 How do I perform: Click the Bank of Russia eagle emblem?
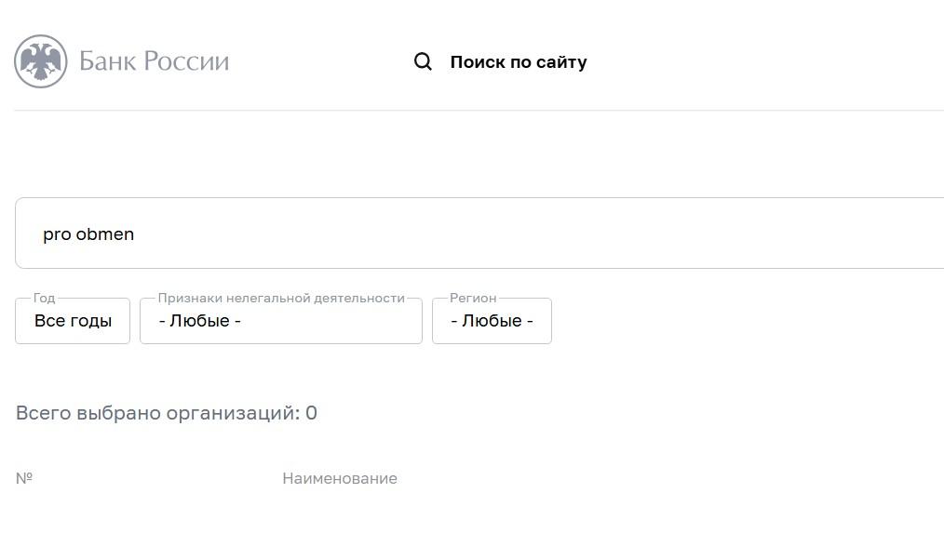(x=41, y=61)
